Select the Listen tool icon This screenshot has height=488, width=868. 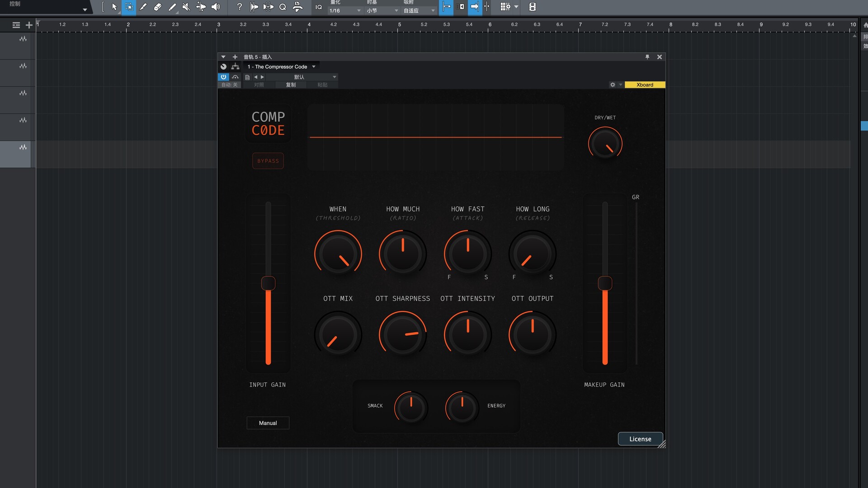pyautogui.click(x=216, y=7)
